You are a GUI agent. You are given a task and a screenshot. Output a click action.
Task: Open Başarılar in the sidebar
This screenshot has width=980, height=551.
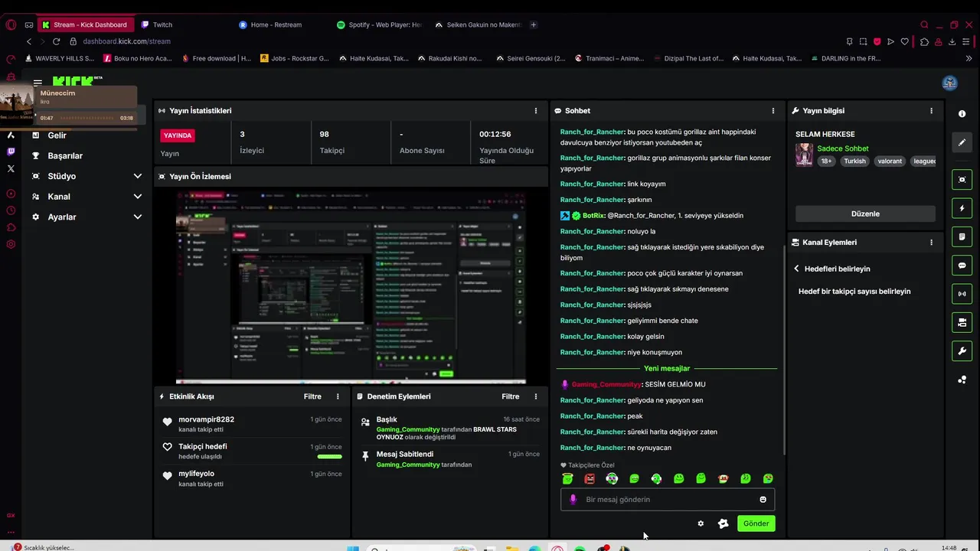65,156
